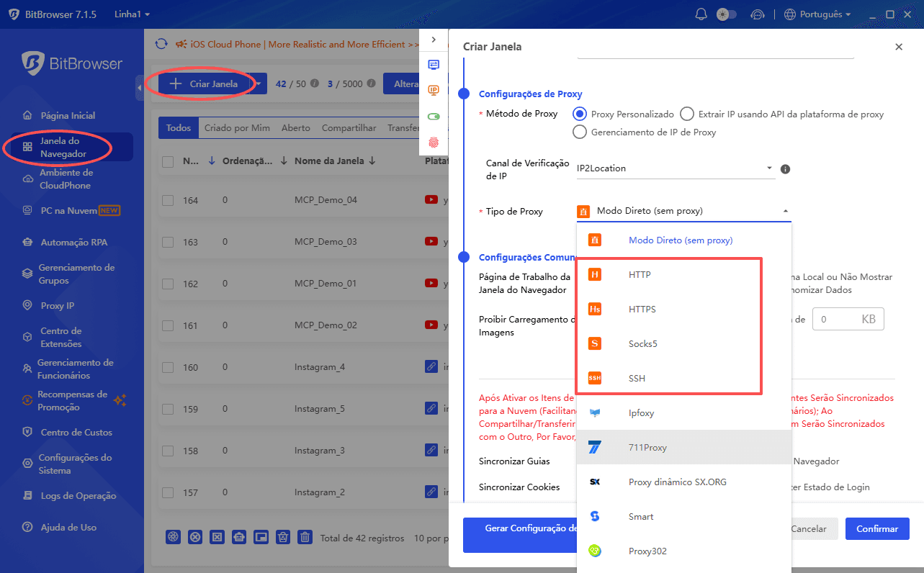Open the Português language dropdown
This screenshot has height=573, width=924.
click(x=817, y=14)
